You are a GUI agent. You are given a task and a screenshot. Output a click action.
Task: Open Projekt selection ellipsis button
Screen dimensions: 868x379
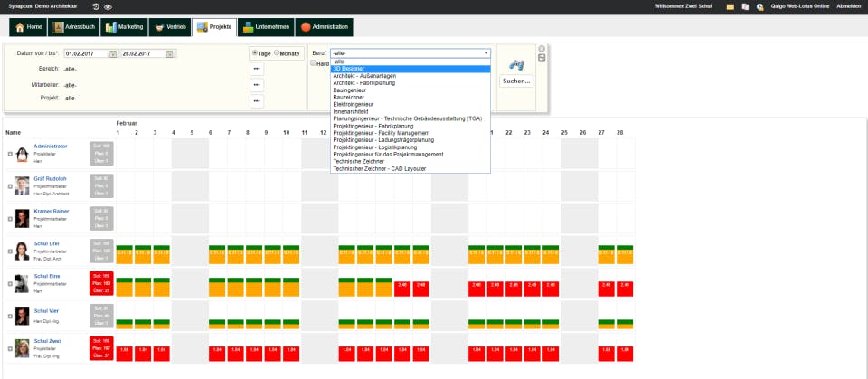coord(257,100)
